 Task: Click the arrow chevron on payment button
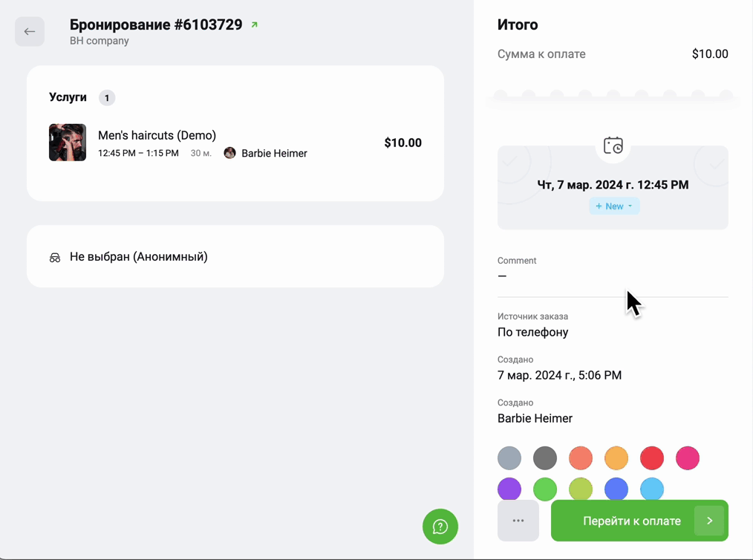(x=709, y=521)
